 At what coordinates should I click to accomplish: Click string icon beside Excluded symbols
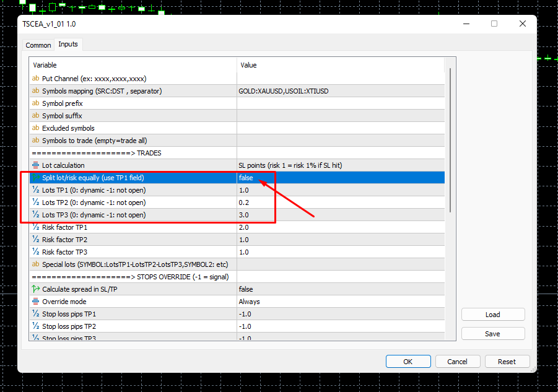click(35, 128)
